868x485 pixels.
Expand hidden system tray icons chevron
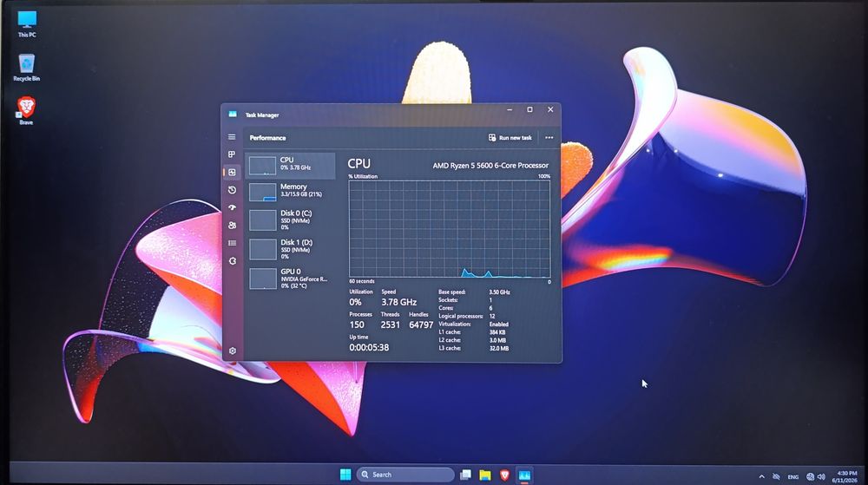762,476
